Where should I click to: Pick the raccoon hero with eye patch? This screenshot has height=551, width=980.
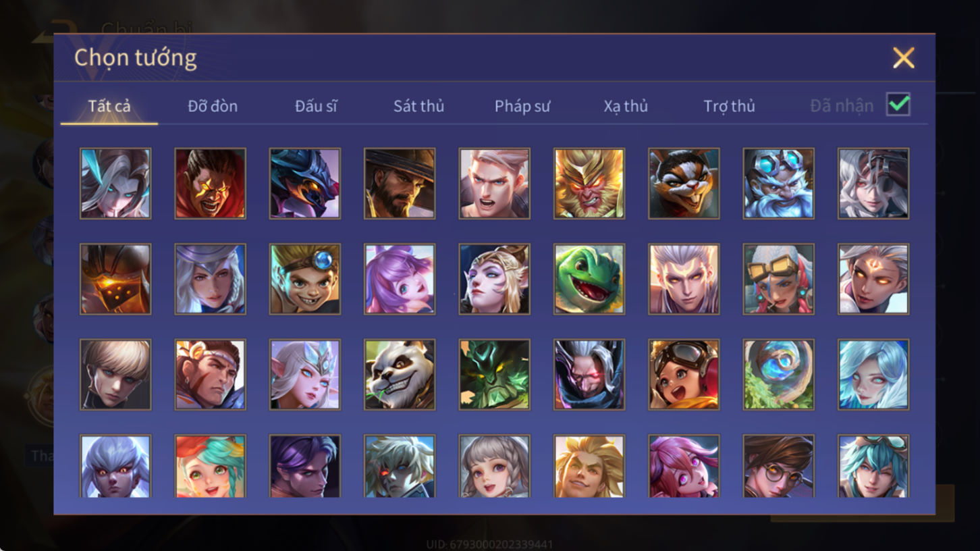(x=684, y=184)
